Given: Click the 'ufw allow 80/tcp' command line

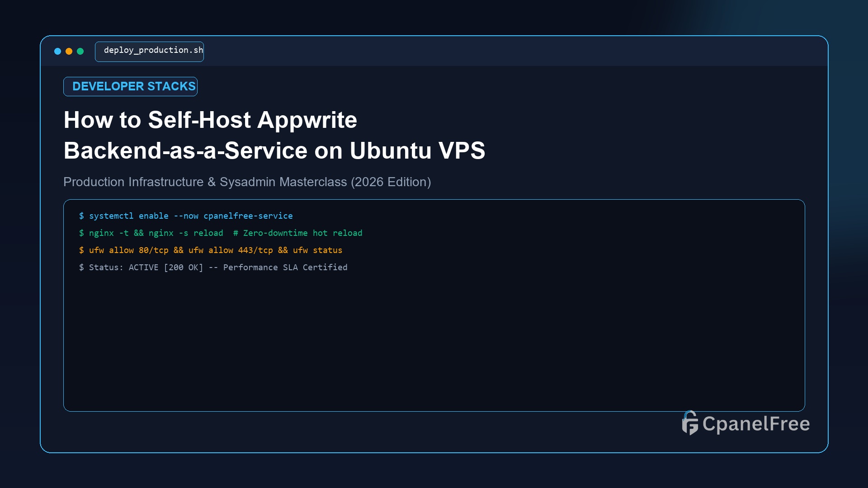Looking at the screenshot, I should pyautogui.click(x=211, y=250).
